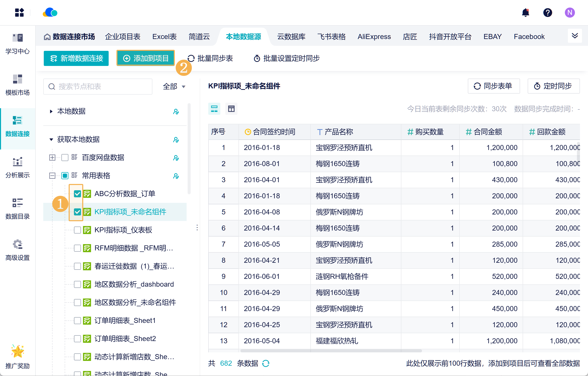Refresh the 682 row count icon
The image size is (588, 376).
[266, 363]
